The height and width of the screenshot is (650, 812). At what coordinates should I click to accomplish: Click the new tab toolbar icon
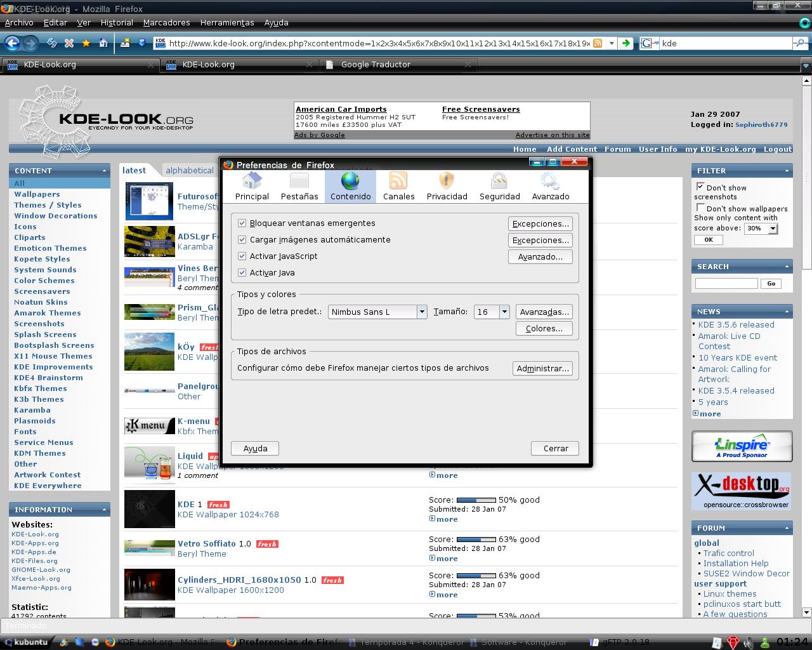(126, 43)
